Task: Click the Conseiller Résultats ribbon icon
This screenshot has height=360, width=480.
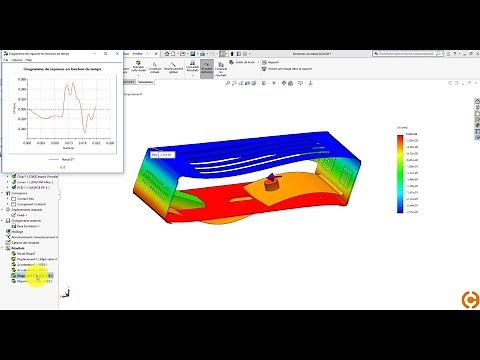Action: [192, 66]
